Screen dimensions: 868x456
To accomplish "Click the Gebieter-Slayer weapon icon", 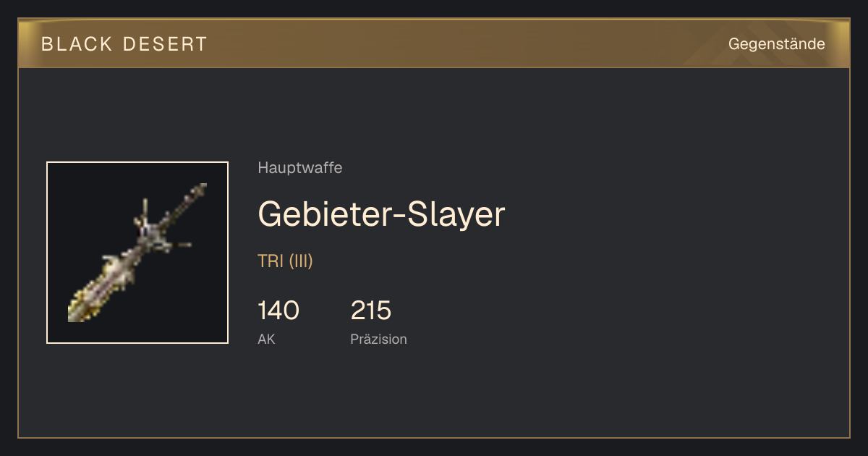I will coord(137,253).
